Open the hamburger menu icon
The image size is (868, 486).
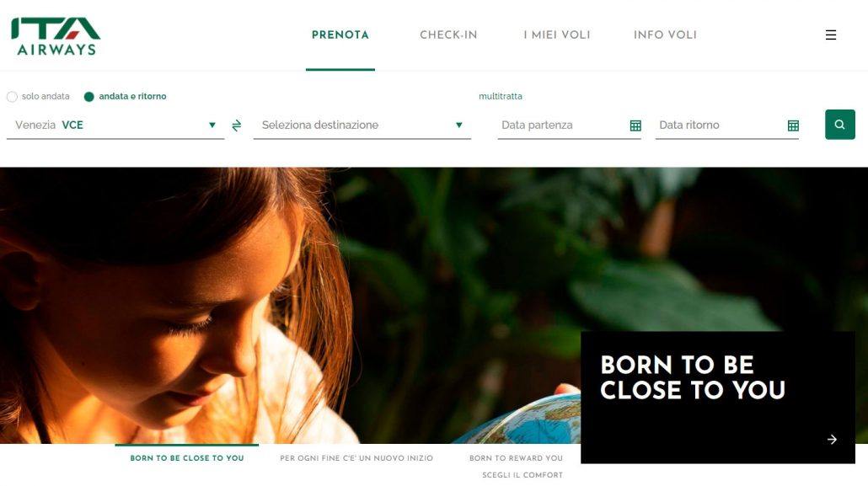point(830,35)
